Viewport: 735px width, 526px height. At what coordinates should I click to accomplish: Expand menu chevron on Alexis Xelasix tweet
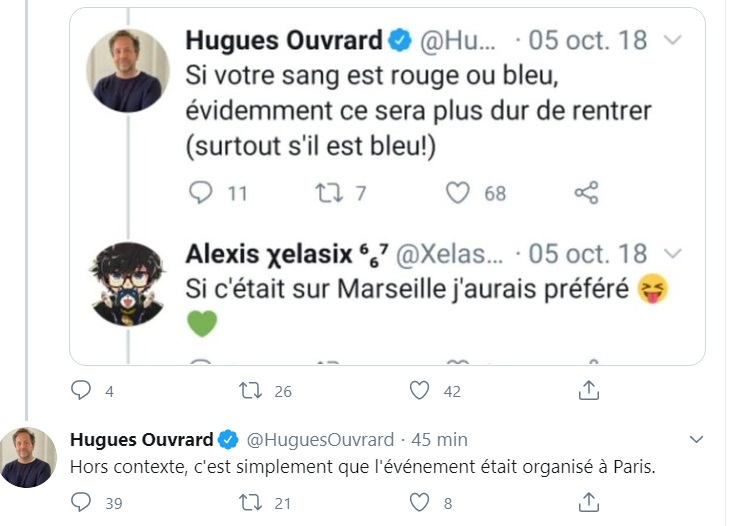pyautogui.click(x=673, y=253)
